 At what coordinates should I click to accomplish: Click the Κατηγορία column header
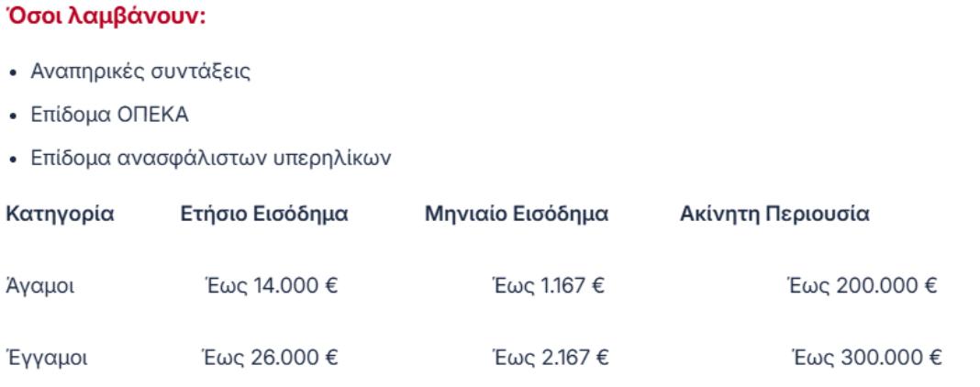point(61,216)
